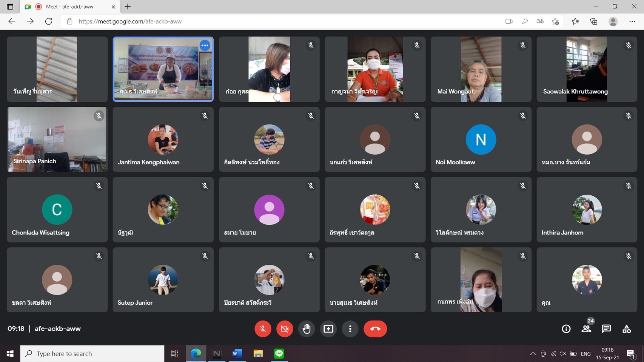Open browser Favorites star list icon
The width and height of the screenshot is (644, 362).
point(575,21)
